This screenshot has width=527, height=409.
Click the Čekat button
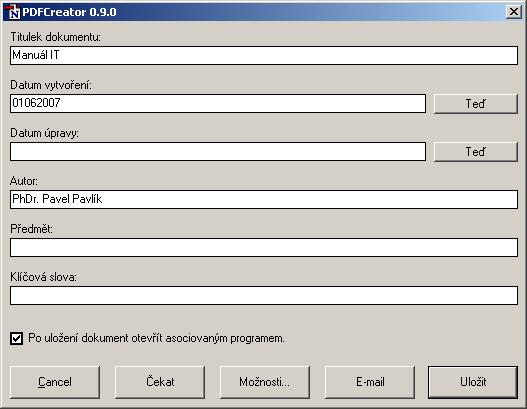160,382
